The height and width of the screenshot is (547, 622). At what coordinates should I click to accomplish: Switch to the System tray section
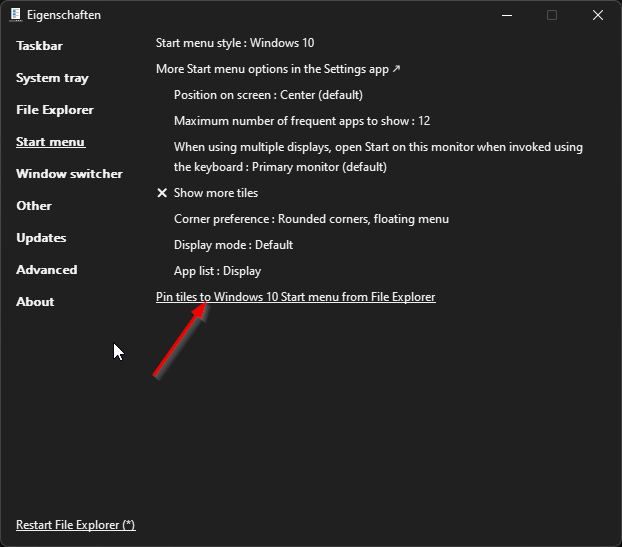coord(52,78)
